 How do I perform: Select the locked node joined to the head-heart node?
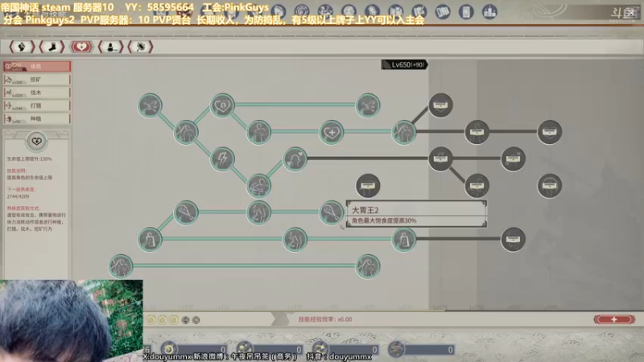pyautogui.click(x=440, y=158)
